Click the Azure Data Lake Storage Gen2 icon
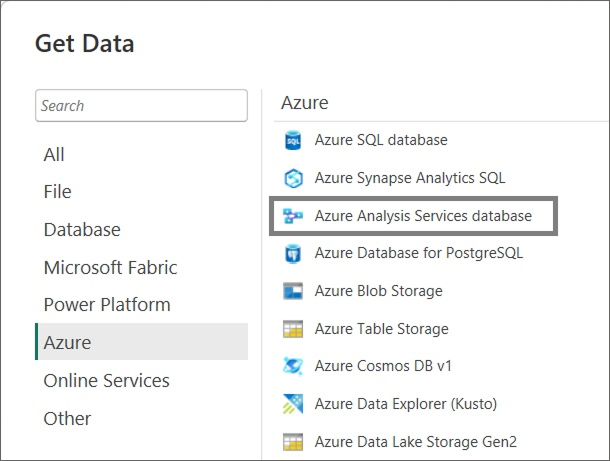 [x=293, y=442]
